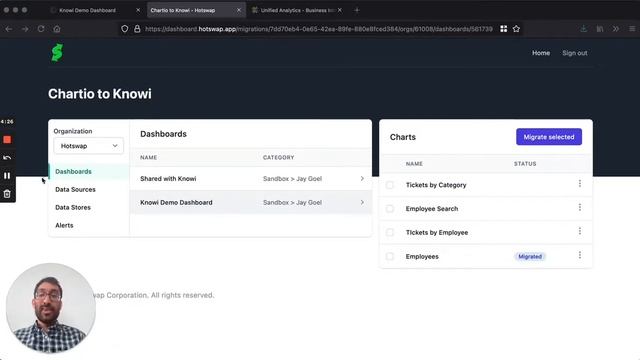Screen dimensions: 640x360
Task: Reload the page with refresh icon
Action: coord(41,29)
